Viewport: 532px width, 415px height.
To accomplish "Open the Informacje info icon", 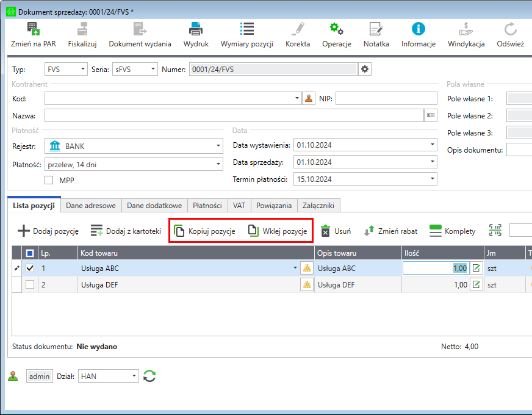I will 419,29.
